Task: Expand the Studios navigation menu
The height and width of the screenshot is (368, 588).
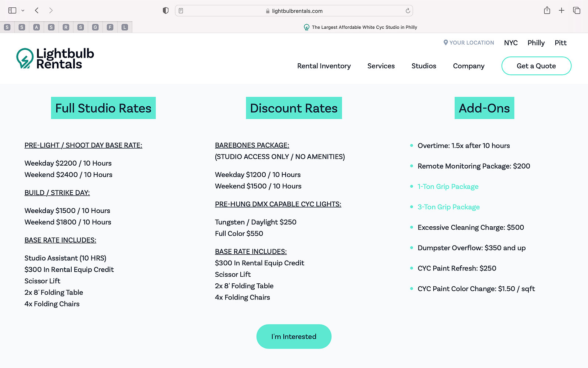Action: [424, 66]
